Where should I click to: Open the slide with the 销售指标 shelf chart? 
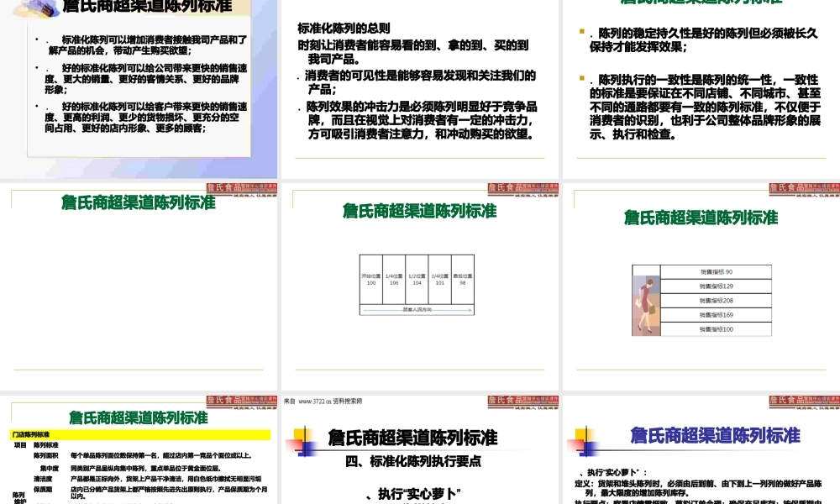[x=701, y=286]
